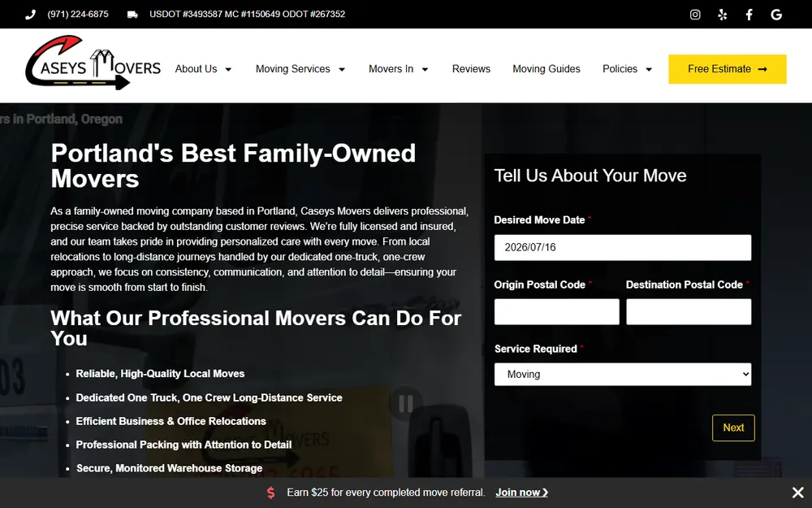Open the Moving Services menu

coord(292,69)
